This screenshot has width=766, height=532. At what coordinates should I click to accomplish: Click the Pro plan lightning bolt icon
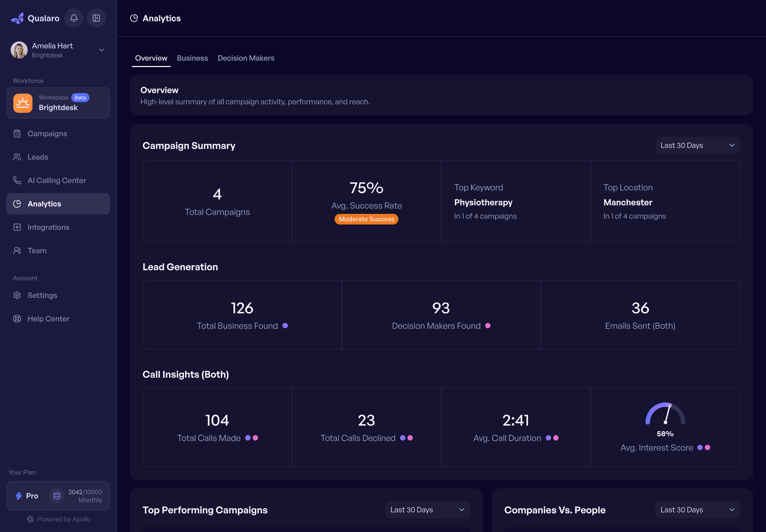(x=19, y=496)
